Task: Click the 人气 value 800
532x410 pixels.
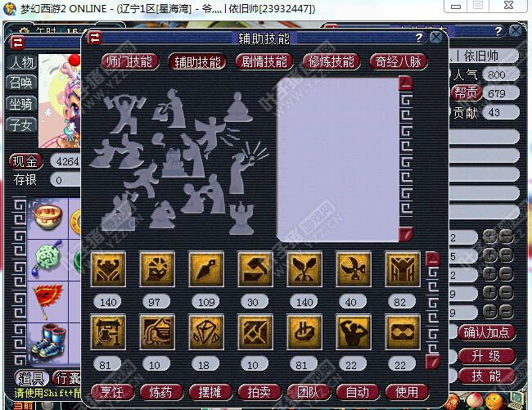Action: (501, 74)
